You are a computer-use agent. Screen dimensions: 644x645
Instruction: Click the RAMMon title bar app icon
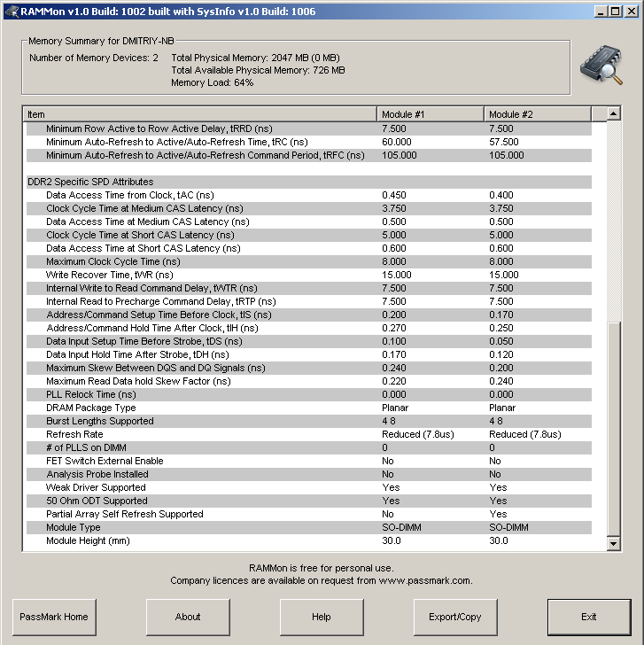11,12
